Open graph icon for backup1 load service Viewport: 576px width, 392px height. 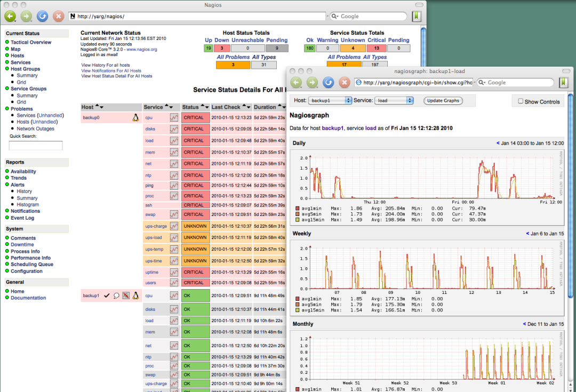[x=174, y=321]
